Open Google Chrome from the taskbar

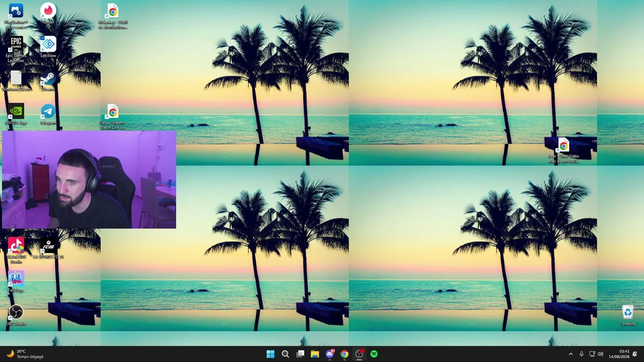tap(344, 354)
